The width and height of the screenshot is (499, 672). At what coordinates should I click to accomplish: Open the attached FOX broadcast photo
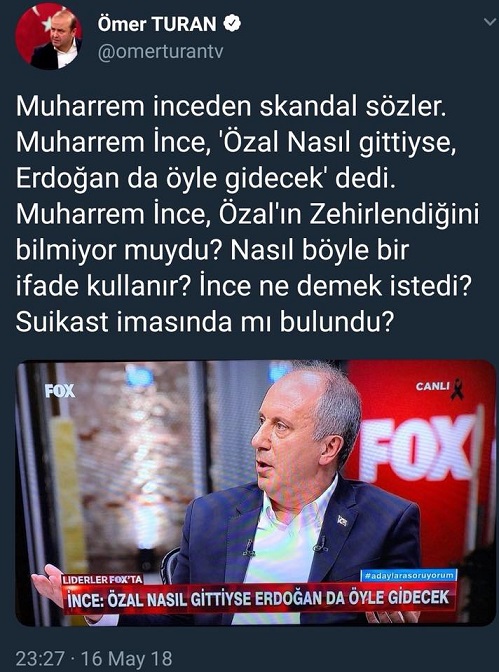pos(256,492)
